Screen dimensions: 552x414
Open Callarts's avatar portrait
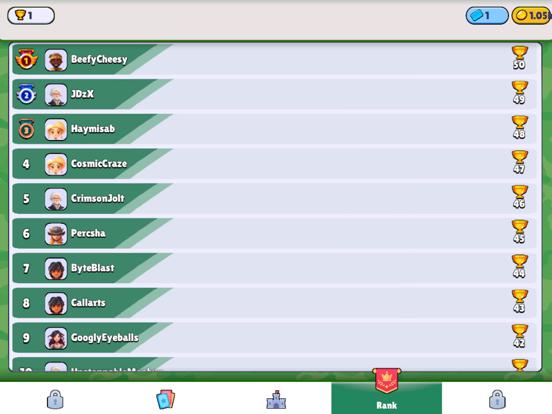pos(56,303)
